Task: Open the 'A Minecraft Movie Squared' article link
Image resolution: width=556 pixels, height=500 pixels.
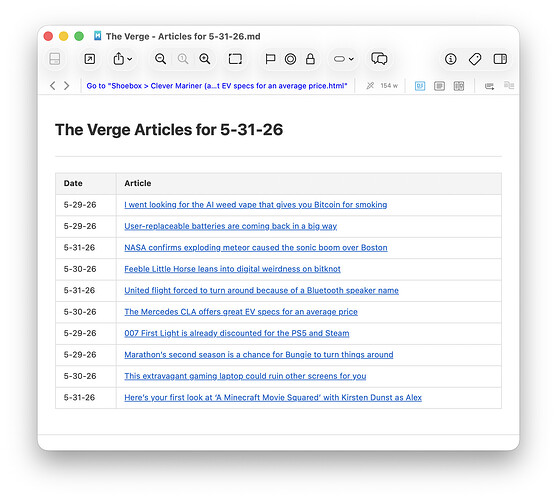Action: [273, 398]
